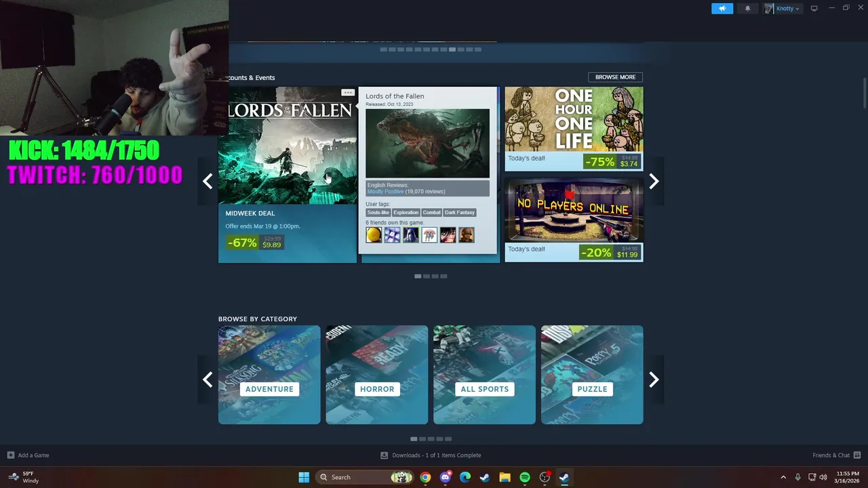The image size is (868, 488).
Task: Click the Browse More button
Action: point(615,77)
